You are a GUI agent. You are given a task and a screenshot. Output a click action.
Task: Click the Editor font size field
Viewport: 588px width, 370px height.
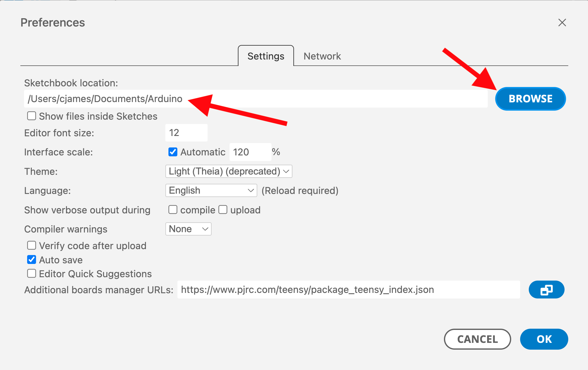(186, 133)
